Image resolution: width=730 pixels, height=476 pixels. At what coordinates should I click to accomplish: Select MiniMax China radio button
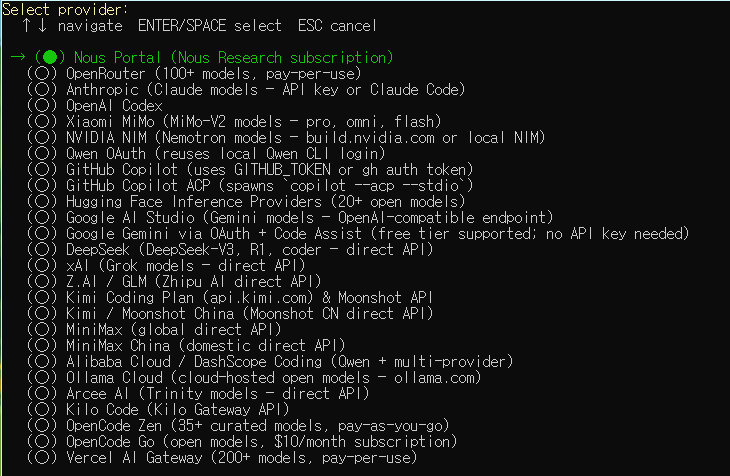click(x=42, y=345)
